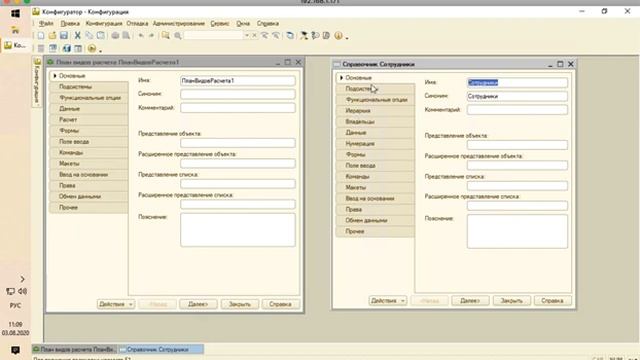Open the Окна menu
The height and width of the screenshot is (360, 640).
[243, 24]
